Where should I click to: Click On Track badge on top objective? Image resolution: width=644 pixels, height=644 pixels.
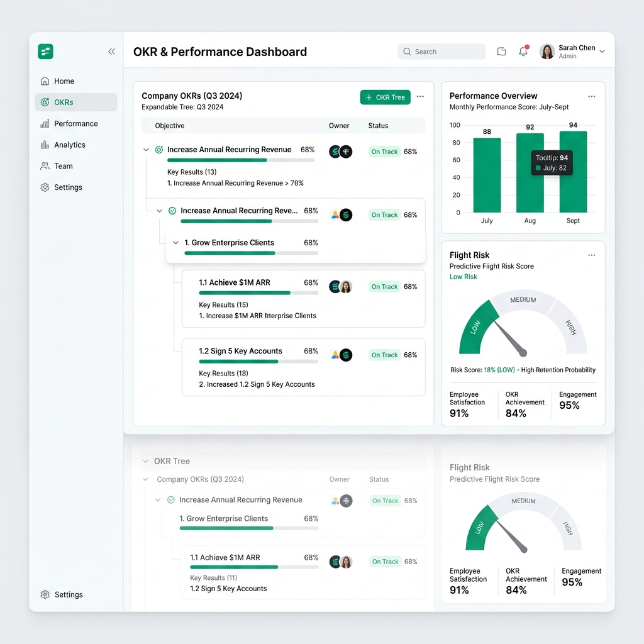(384, 152)
